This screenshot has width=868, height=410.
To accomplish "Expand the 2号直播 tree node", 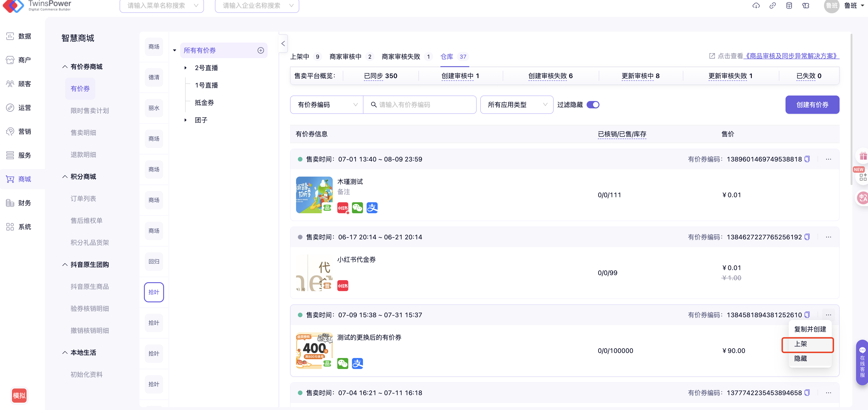I will click(185, 68).
